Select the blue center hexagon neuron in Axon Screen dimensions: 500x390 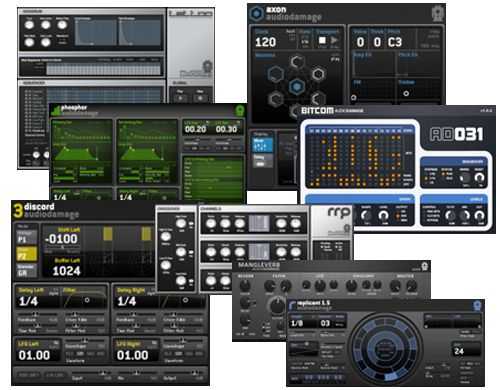pos(296,86)
